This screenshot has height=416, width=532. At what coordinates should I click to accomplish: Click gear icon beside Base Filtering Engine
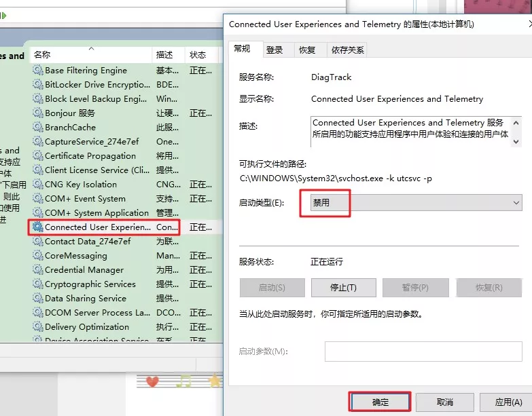[x=38, y=71]
